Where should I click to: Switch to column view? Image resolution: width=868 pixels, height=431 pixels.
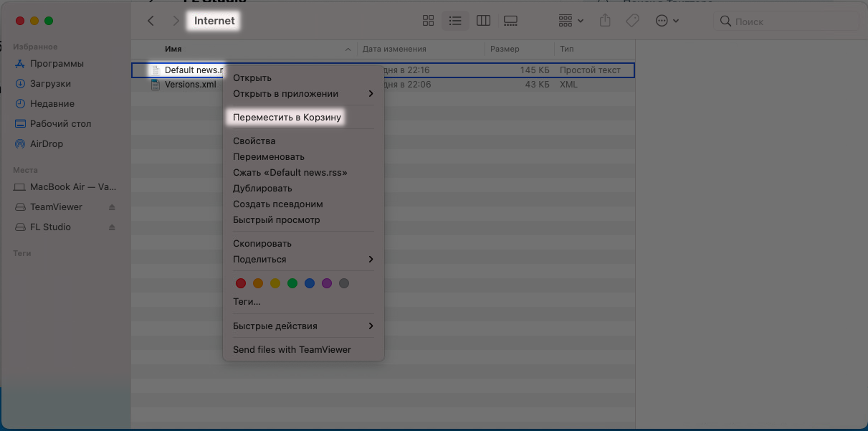click(x=483, y=21)
